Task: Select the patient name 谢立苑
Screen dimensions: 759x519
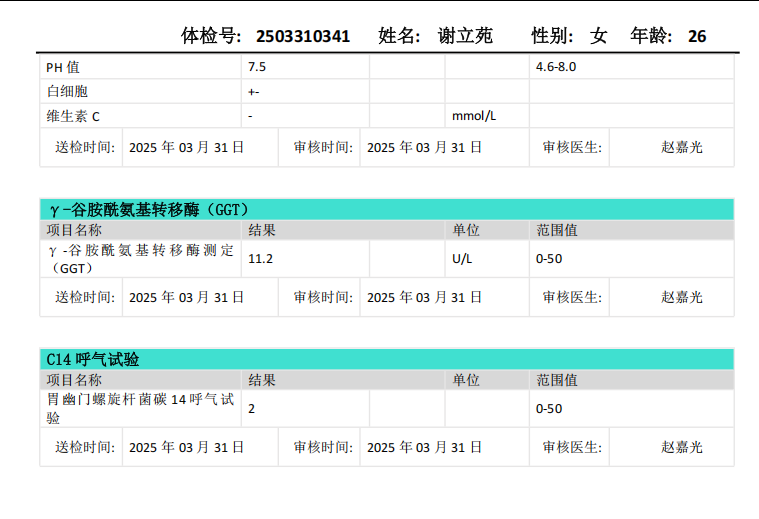Action: point(465,36)
